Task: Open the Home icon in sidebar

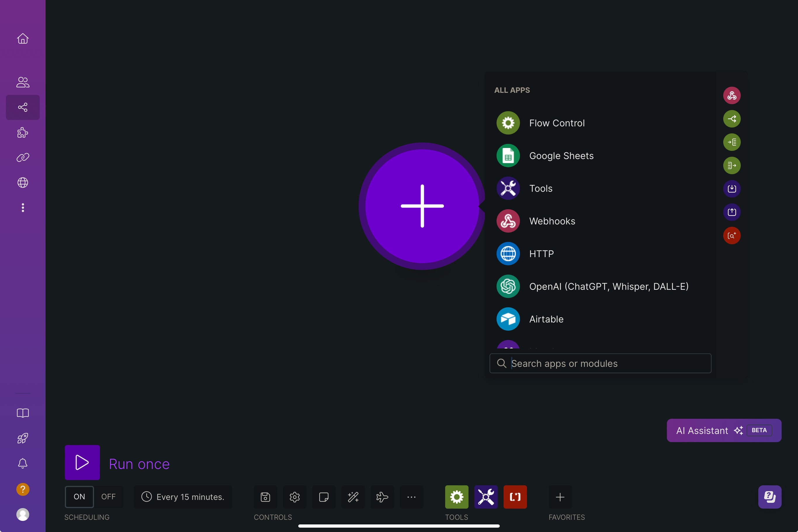Action: (23, 38)
